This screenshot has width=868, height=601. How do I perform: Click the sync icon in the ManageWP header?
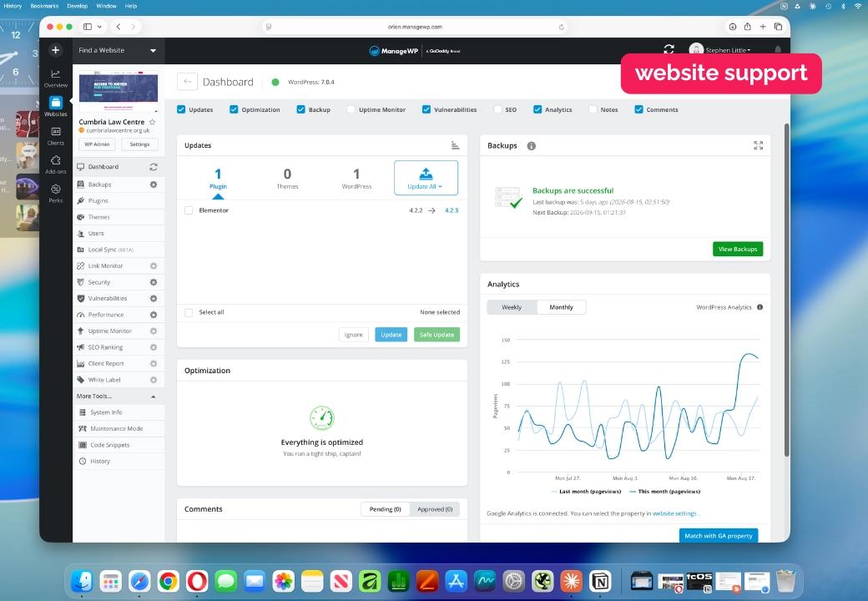tap(669, 49)
